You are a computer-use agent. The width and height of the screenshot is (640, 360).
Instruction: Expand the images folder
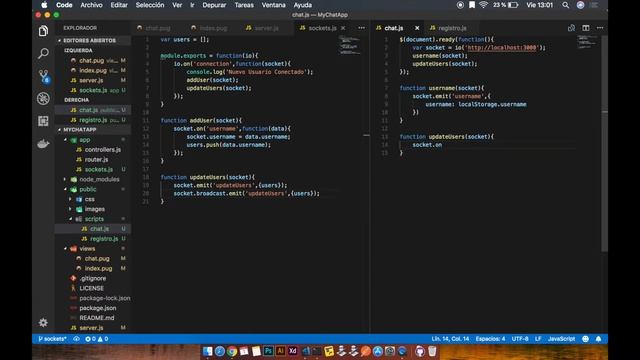click(71, 209)
